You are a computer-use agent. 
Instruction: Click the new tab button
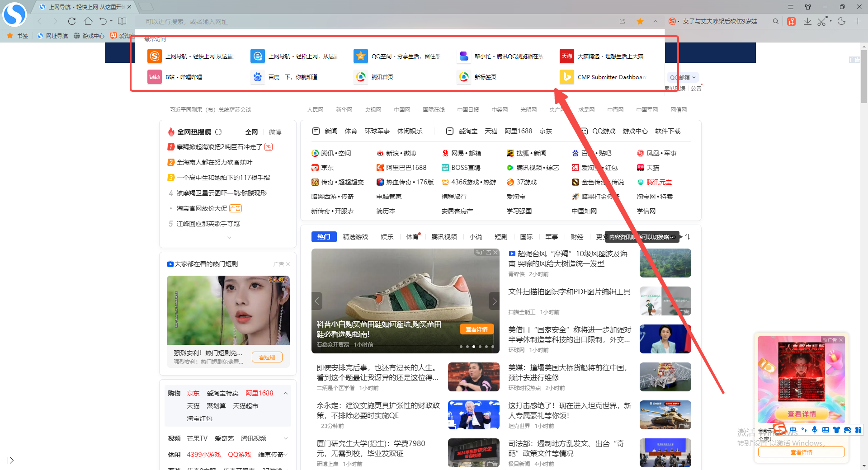[x=146, y=7]
